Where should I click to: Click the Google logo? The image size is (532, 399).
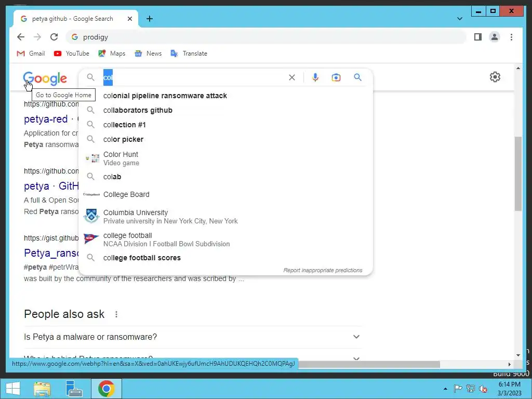(x=45, y=78)
